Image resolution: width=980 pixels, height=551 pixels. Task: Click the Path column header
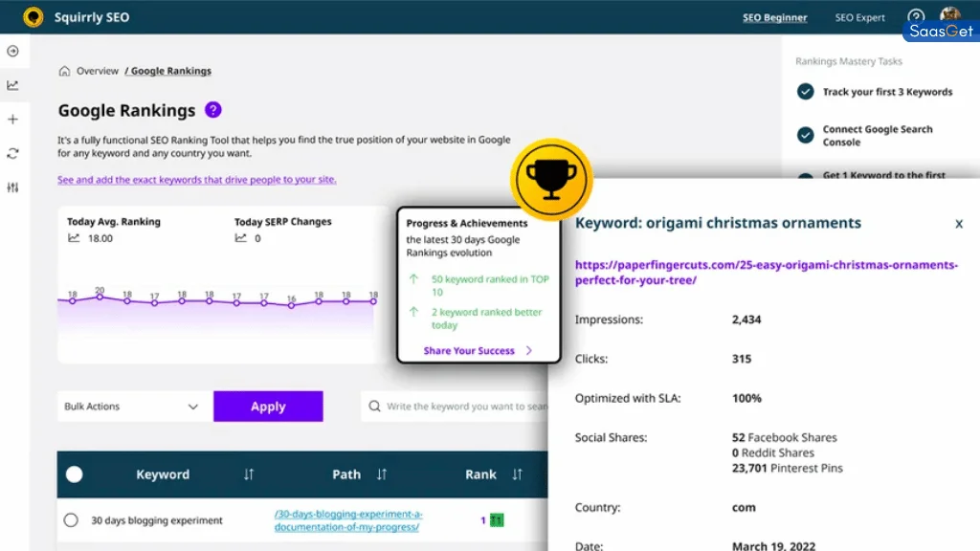(x=346, y=474)
